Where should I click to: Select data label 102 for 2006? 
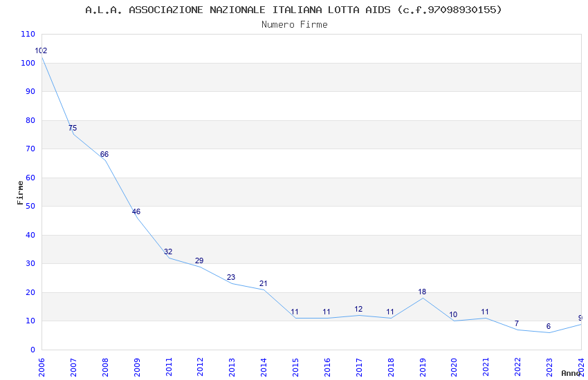click(x=41, y=50)
